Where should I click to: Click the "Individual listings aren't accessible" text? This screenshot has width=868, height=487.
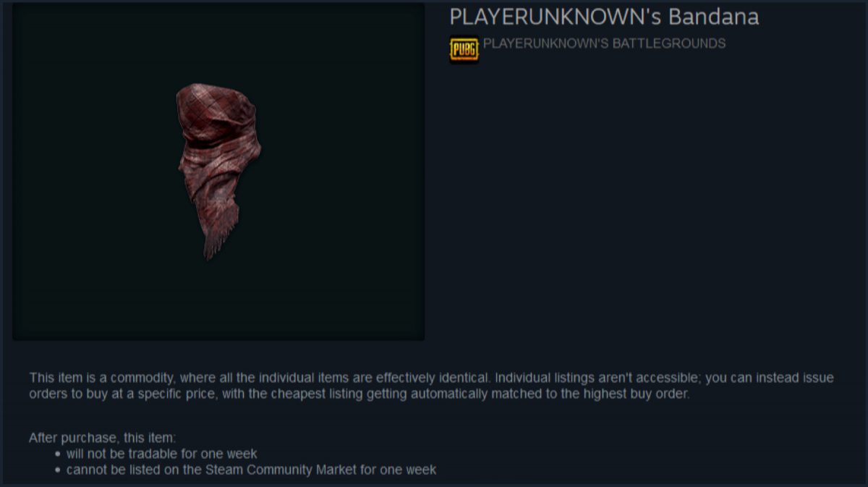coord(597,378)
